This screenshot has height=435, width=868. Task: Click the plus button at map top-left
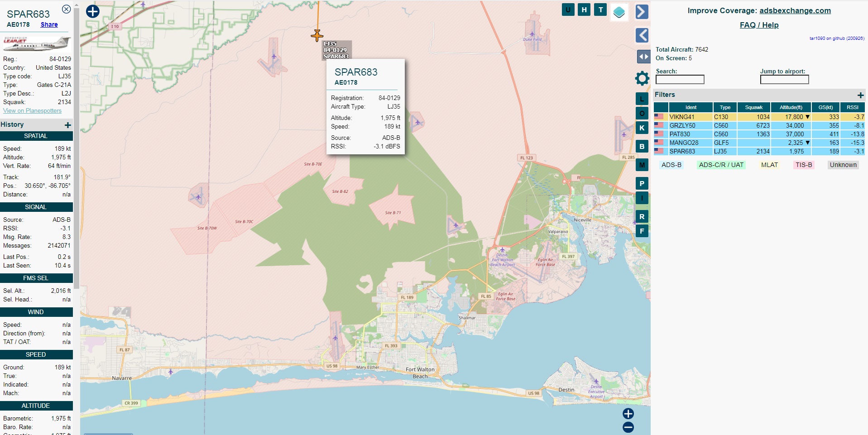[x=93, y=11]
